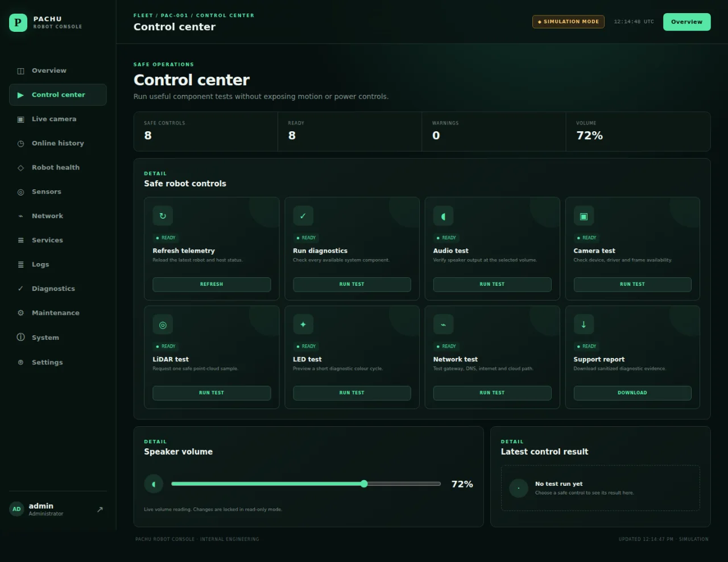Image resolution: width=728 pixels, height=562 pixels.
Task: Click the arrow icon next to admin profile
Action: coord(100,510)
